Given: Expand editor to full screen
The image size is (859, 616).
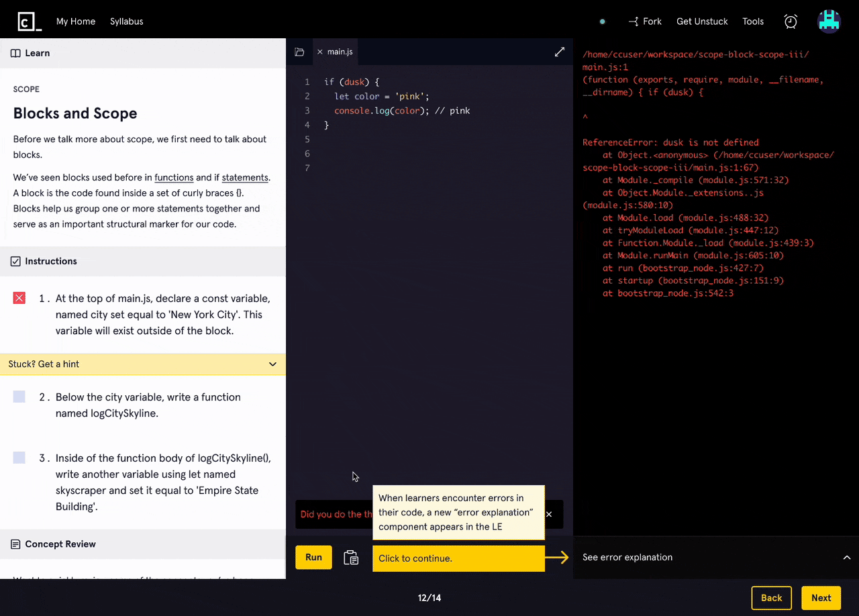Looking at the screenshot, I should (560, 52).
